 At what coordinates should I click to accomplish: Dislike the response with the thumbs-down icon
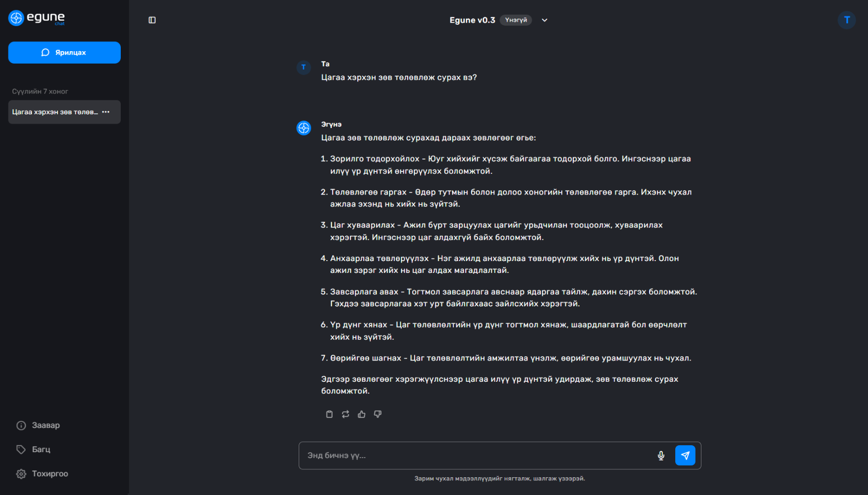(378, 414)
